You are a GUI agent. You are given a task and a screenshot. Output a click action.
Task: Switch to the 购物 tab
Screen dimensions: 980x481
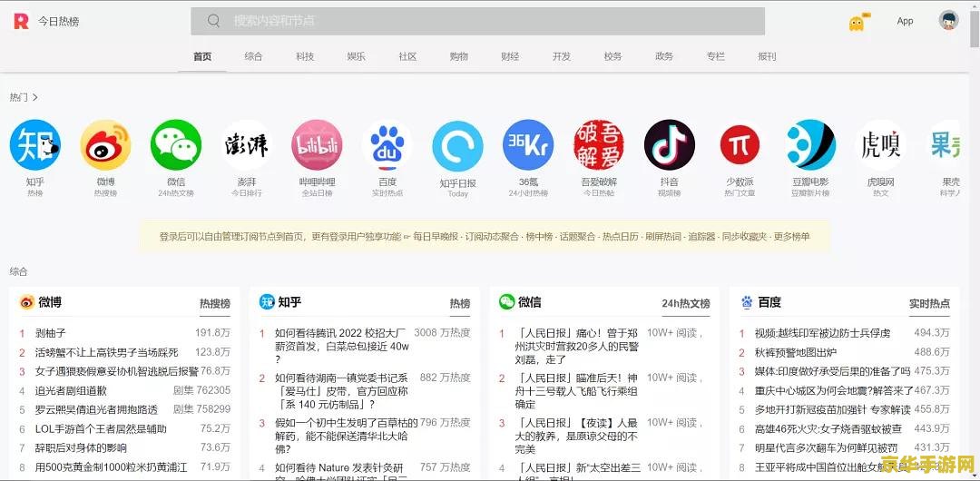459,56
